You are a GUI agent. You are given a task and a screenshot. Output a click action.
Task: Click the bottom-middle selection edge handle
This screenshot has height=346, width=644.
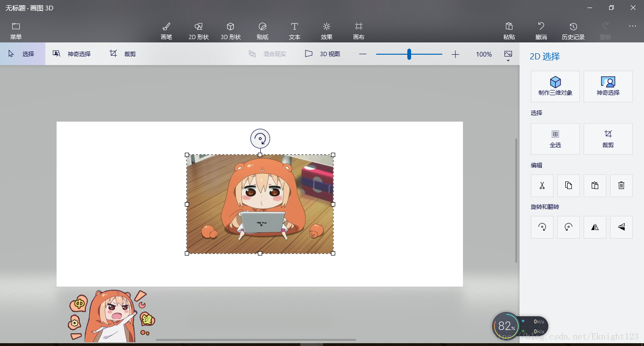coord(260,253)
